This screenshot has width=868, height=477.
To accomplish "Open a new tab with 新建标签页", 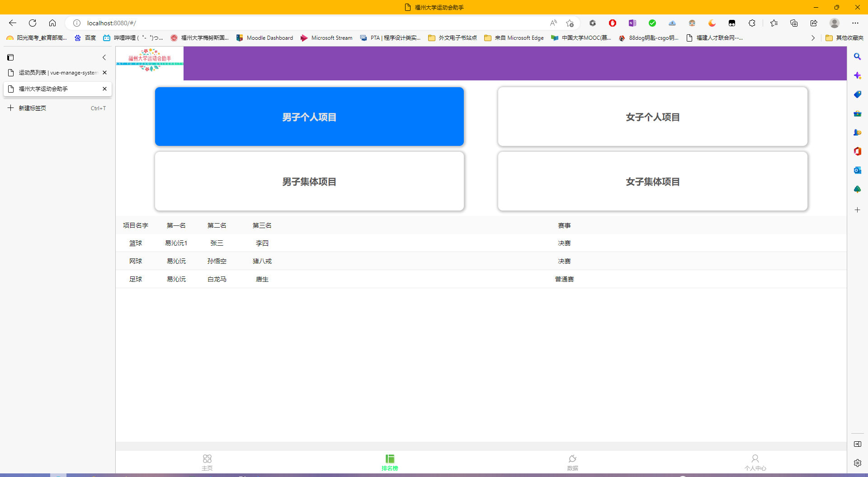I will click(32, 108).
